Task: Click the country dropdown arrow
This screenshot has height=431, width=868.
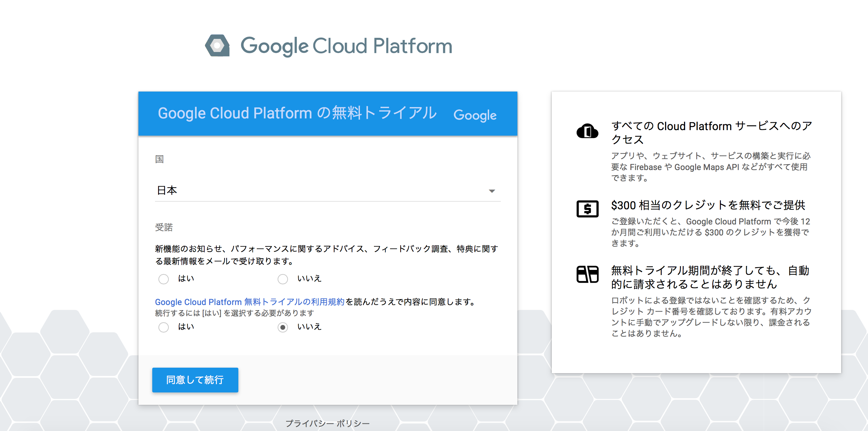Action: pos(492,191)
